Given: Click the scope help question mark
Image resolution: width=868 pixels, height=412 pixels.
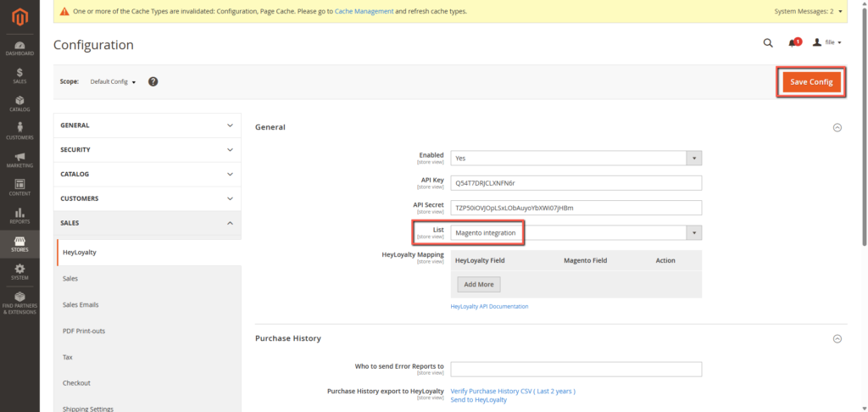Looking at the screenshot, I should coord(153,81).
